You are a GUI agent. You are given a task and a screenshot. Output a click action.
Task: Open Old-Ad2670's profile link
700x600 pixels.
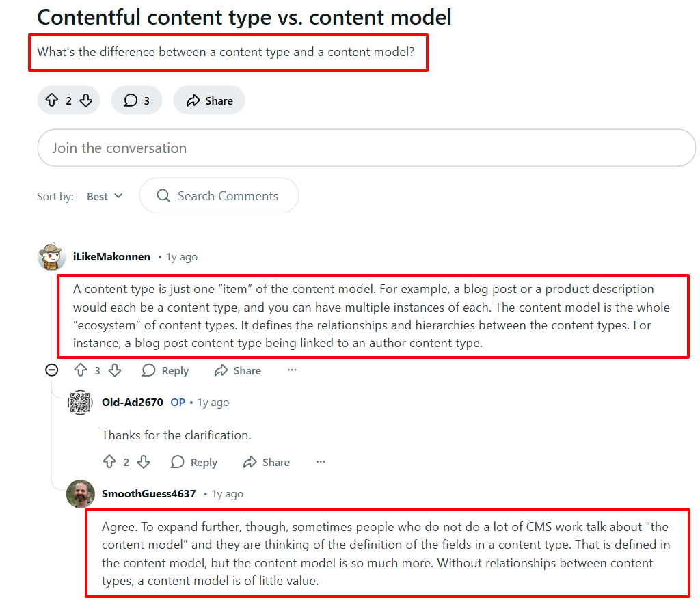coord(132,403)
